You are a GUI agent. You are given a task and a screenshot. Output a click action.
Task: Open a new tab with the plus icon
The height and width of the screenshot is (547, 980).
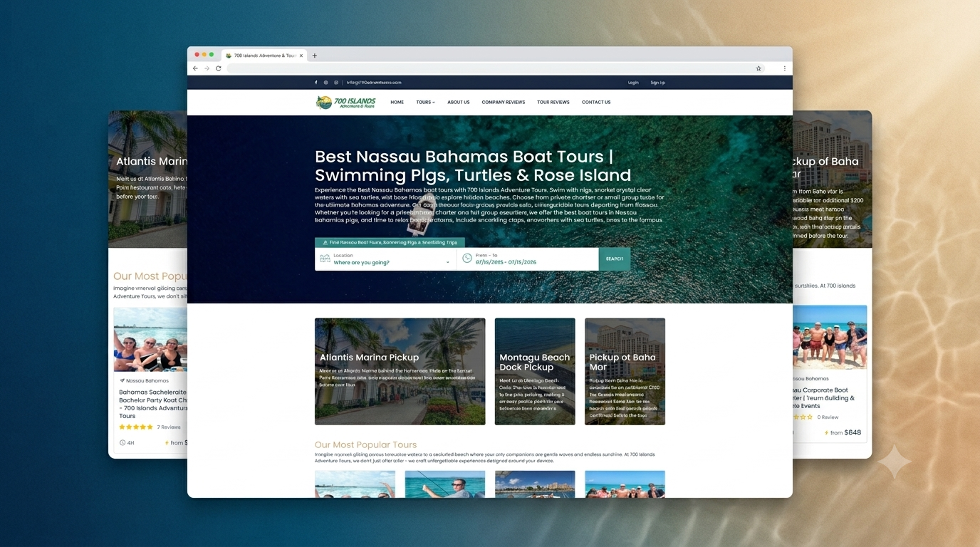[315, 56]
